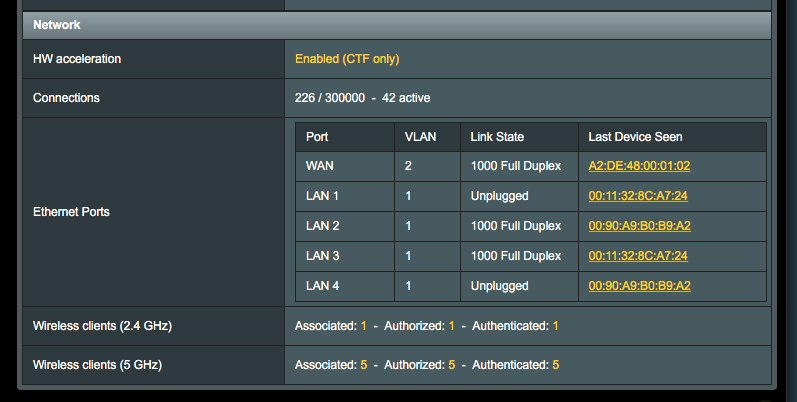Select the LAN 4 VLAN value cell
This screenshot has width=797, height=402.
point(408,286)
